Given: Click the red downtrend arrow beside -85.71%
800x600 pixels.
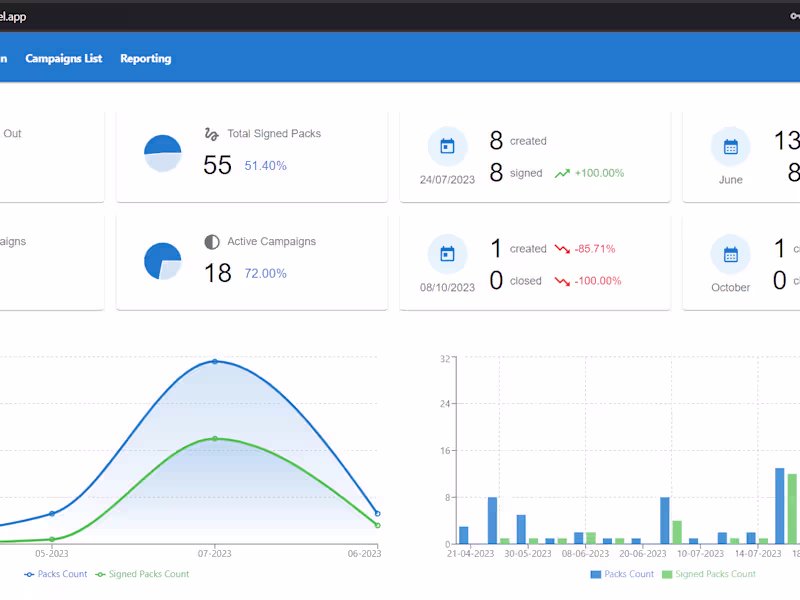Looking at the screenshot, I should click(562, 249).
